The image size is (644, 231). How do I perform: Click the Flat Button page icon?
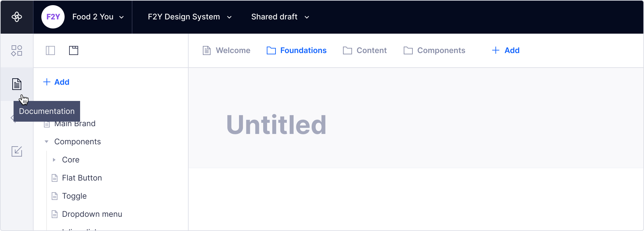pyautogui.click(x=55, y=178)
